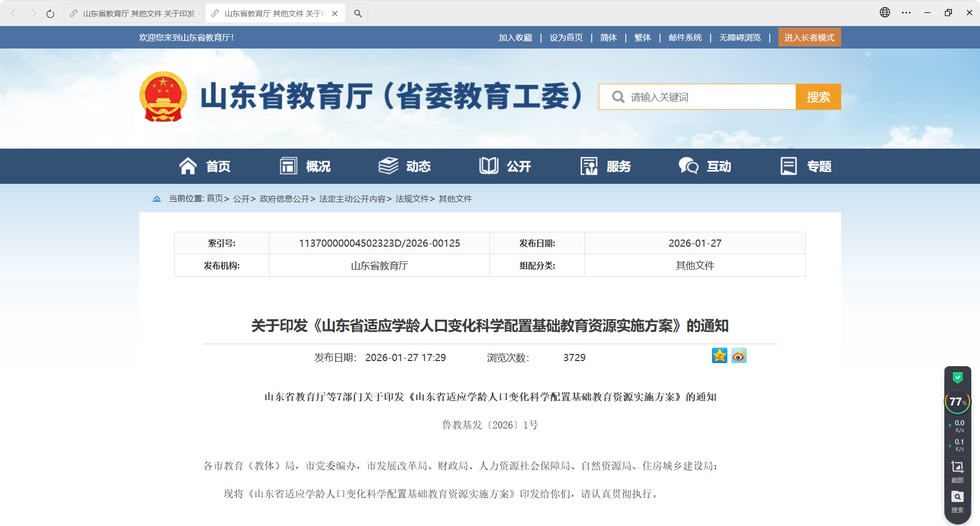Click the 欢迎您来到山东省教育厅! greeting text
Screen dimensions: 980x526
[186, 38]
